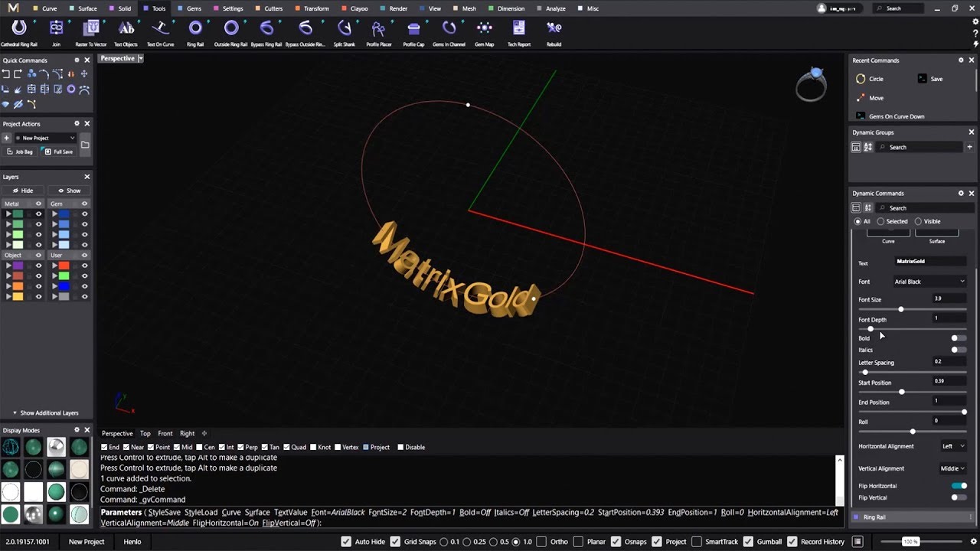Run the Save recent command
The image size is (980, 551).
[929, 79]
